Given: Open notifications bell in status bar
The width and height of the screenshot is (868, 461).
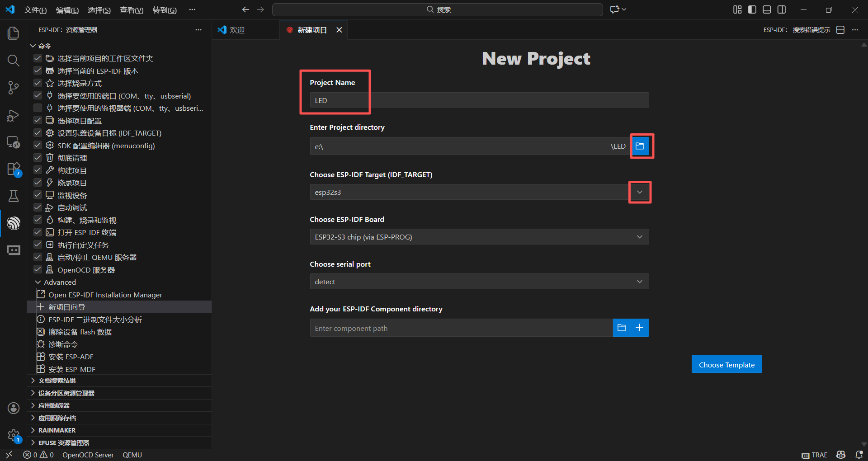Looking at the screenshot, I should tap(859, 455).
